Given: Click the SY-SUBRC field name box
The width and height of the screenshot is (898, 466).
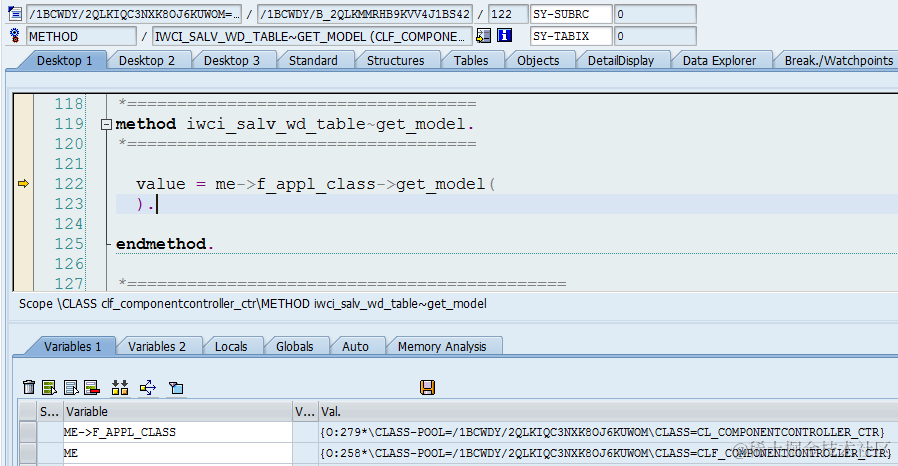Looking at the screenshot, I should 571,14.
